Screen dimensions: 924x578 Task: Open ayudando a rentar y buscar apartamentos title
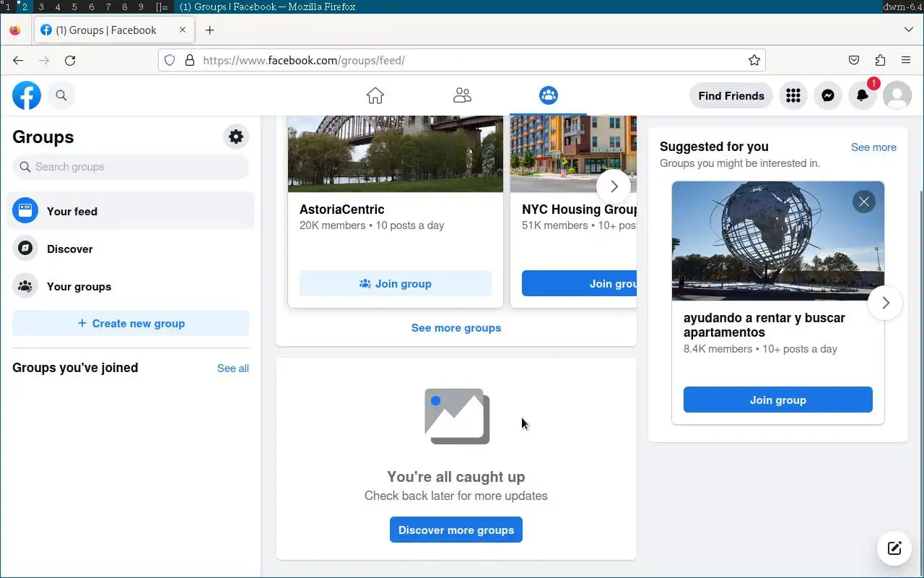click(764, 325)
